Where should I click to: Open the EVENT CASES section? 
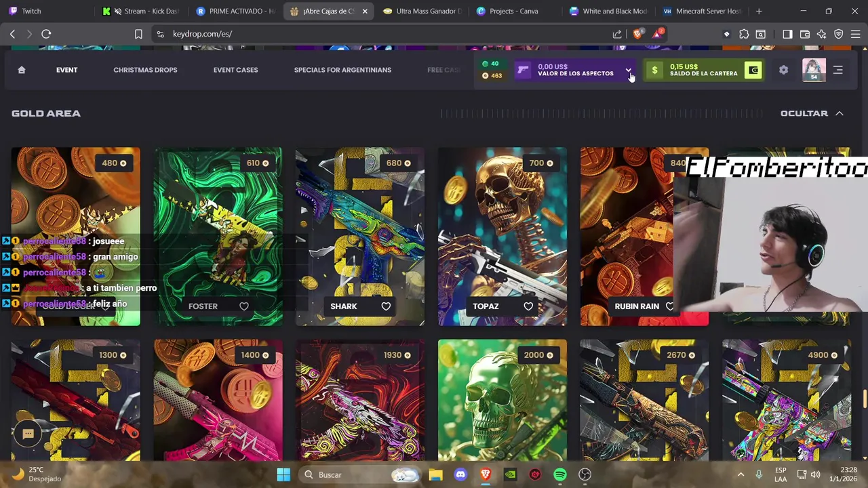(x=235, y=70)
